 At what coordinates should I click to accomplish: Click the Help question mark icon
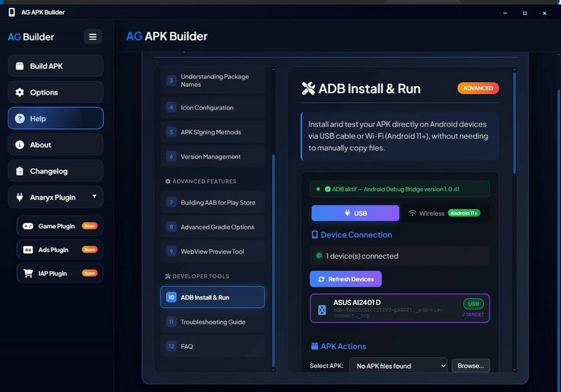[20, 119]
